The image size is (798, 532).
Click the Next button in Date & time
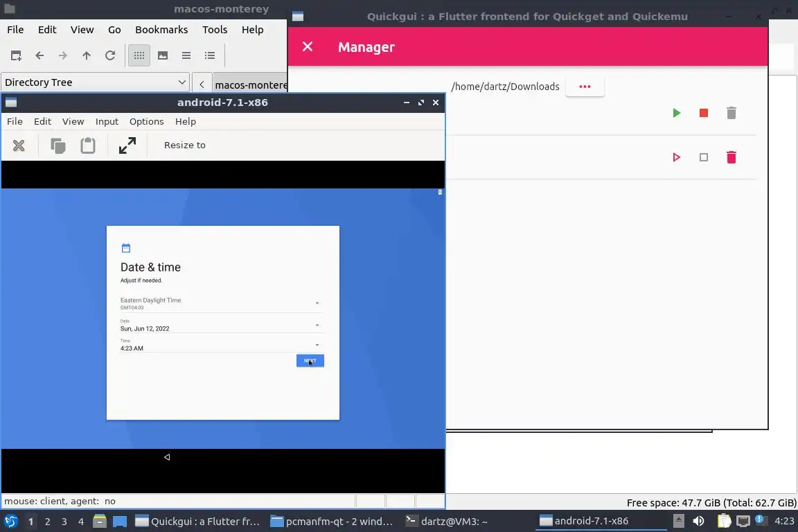310,360
